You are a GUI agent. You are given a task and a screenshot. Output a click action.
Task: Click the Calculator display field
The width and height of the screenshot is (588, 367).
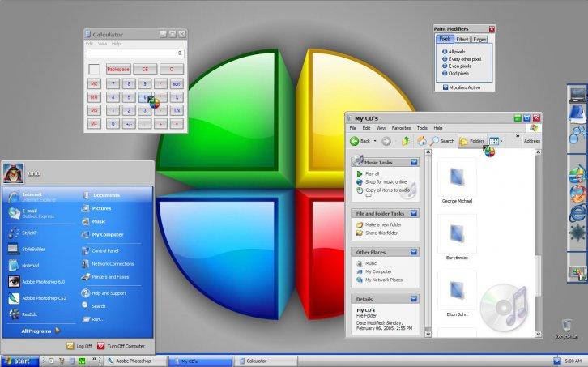point(135,53)
